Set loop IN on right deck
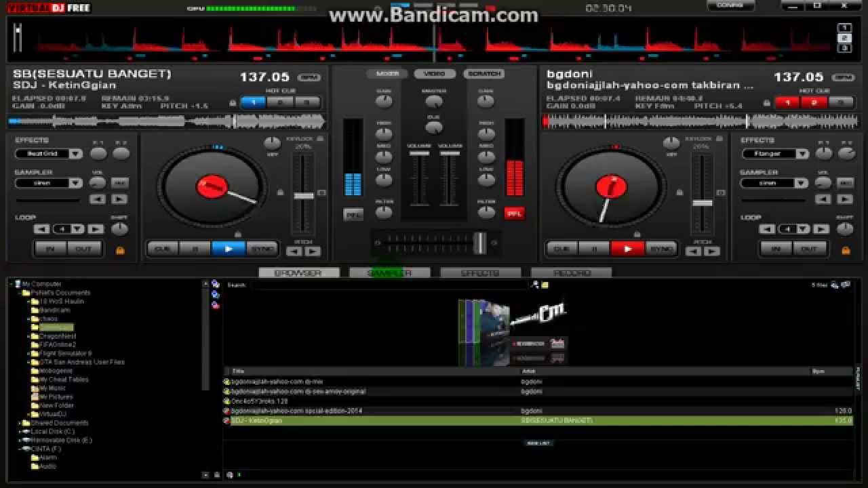The height and width of the screenshot is (488, 868). pos(776,249)
